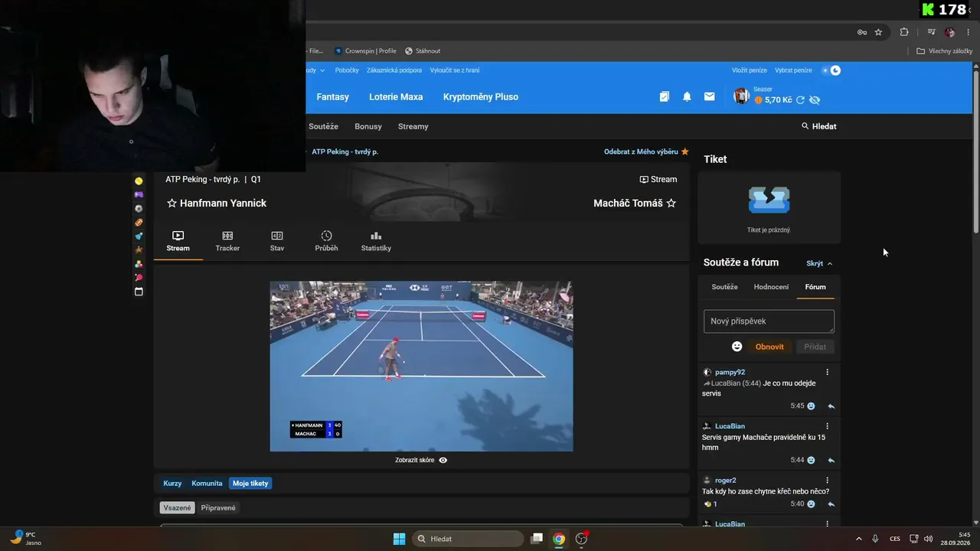Click the Hledat site search
The height and width of the screenshot is (551, 980).
tap(818, 126)
